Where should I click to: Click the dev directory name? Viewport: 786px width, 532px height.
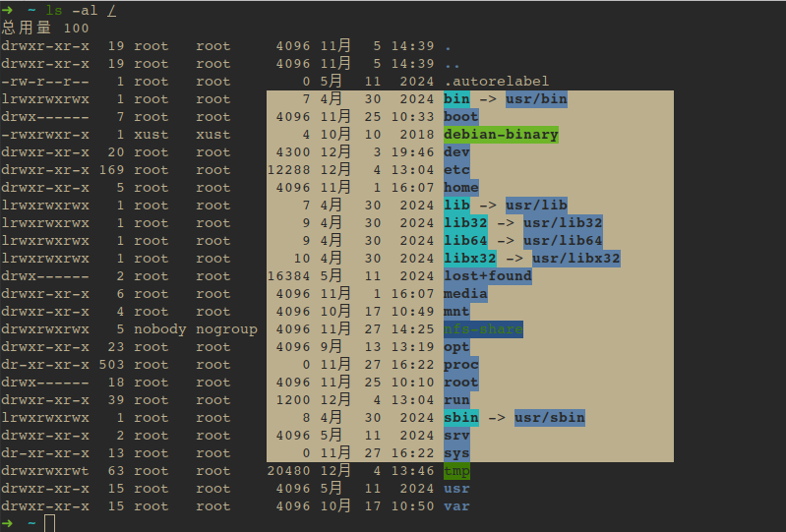(x=456, y=151)
